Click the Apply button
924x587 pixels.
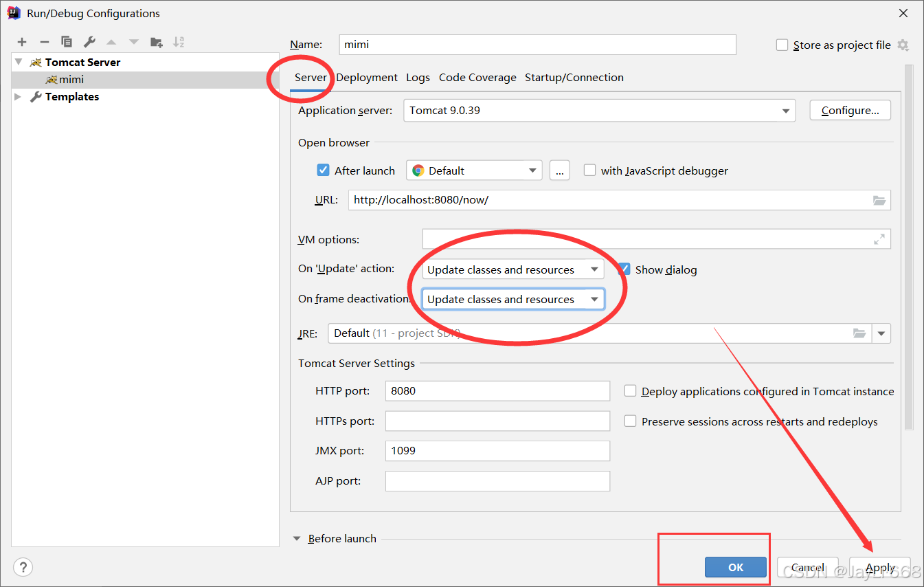[880, 567]
